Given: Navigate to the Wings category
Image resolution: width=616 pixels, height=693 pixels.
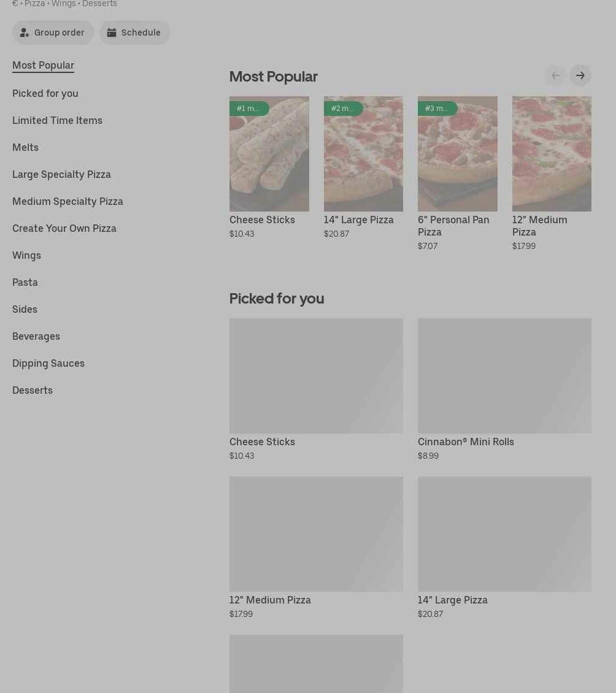Looking at the screenshot, I should tap(26, 255).
